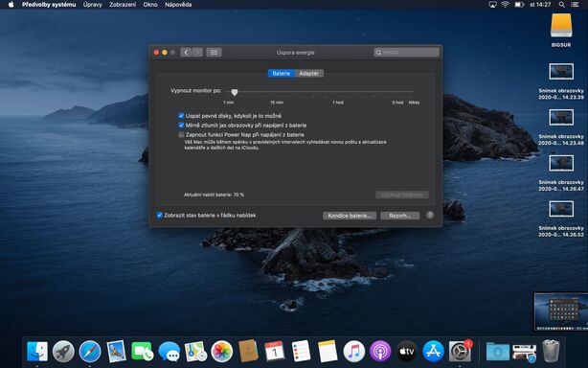588x368 pixels.
Task: Open help with the question mark button
Action: (430, 215)
